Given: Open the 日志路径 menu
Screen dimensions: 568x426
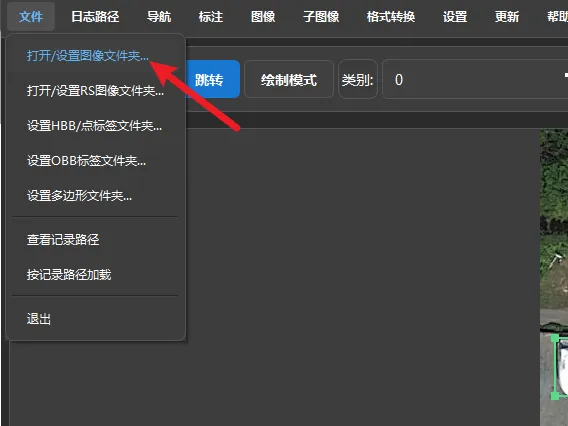Looking at the screenshot, I should coord(95,17).
